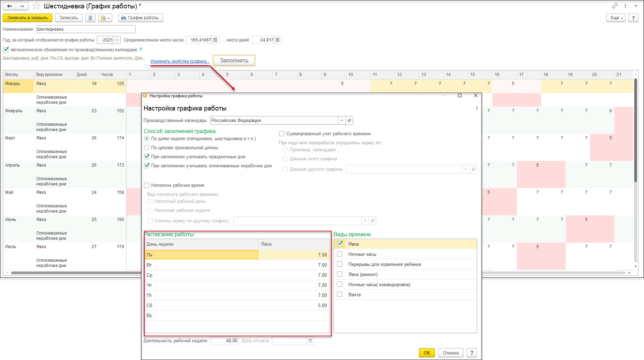This screenshot has width=644, height=360.
Task: Click the Явка column header in schedule
Action: click(x=294, y=244)
